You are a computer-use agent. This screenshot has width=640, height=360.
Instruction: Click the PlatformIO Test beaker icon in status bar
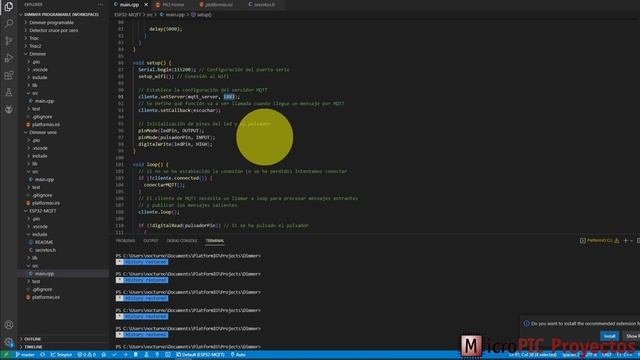146,355
